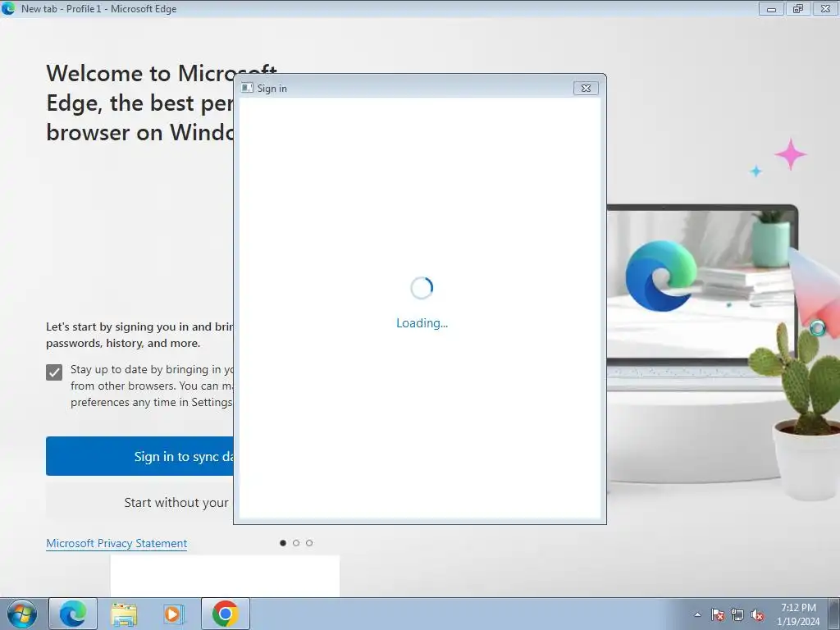Choose Start without your data button
Viewport: 840px width, 630px height.
pyautogui.click(x=140, y=502)
